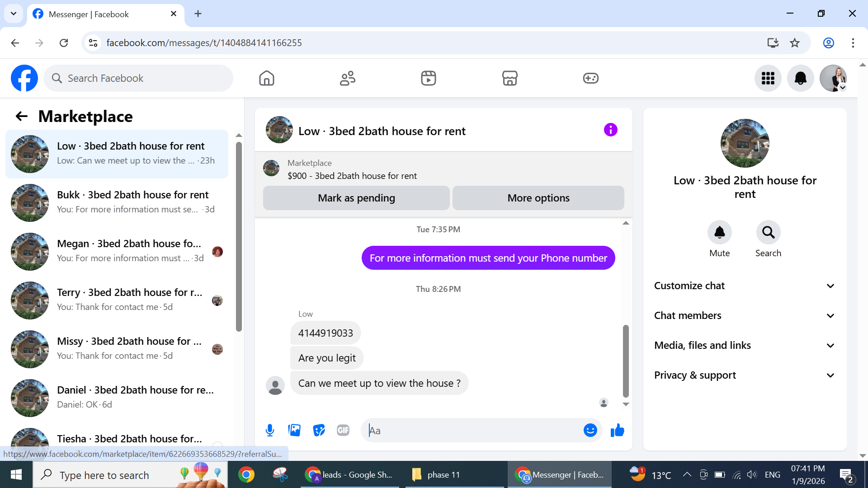
Task: Click More options button
Action: (x=538, y=198)
